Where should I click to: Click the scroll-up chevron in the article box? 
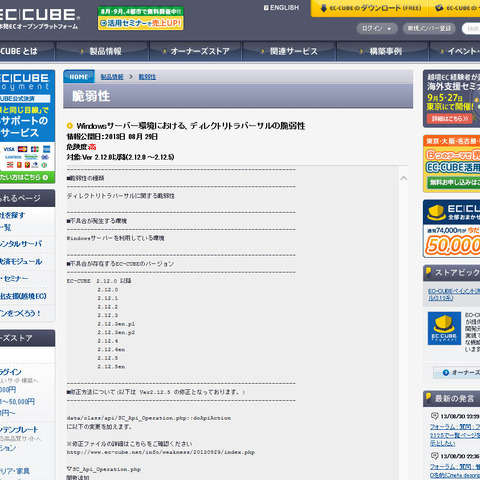pos(404,178)
